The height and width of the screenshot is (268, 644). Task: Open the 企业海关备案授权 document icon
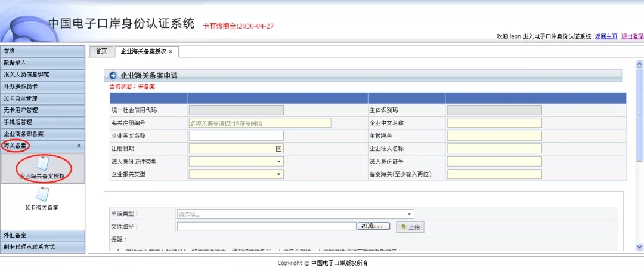42,164
